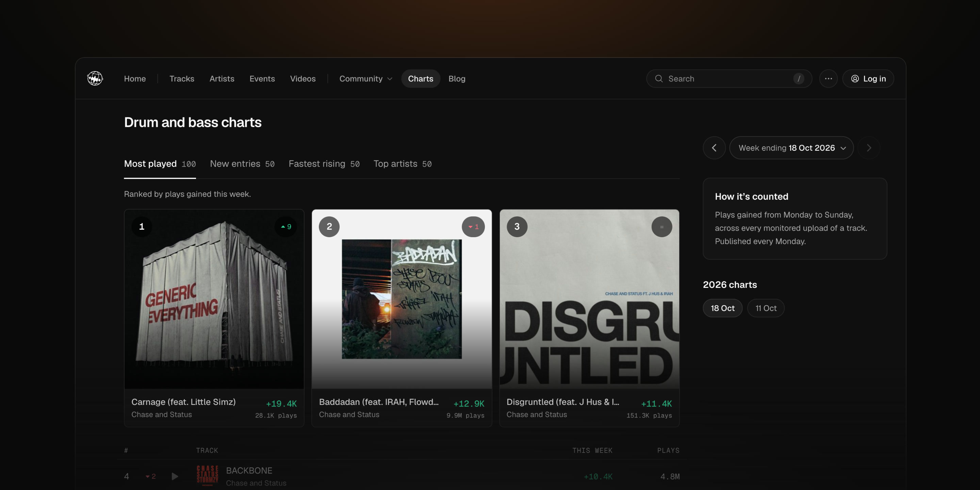Click the slash shortcut badge in search

point(799,78)
